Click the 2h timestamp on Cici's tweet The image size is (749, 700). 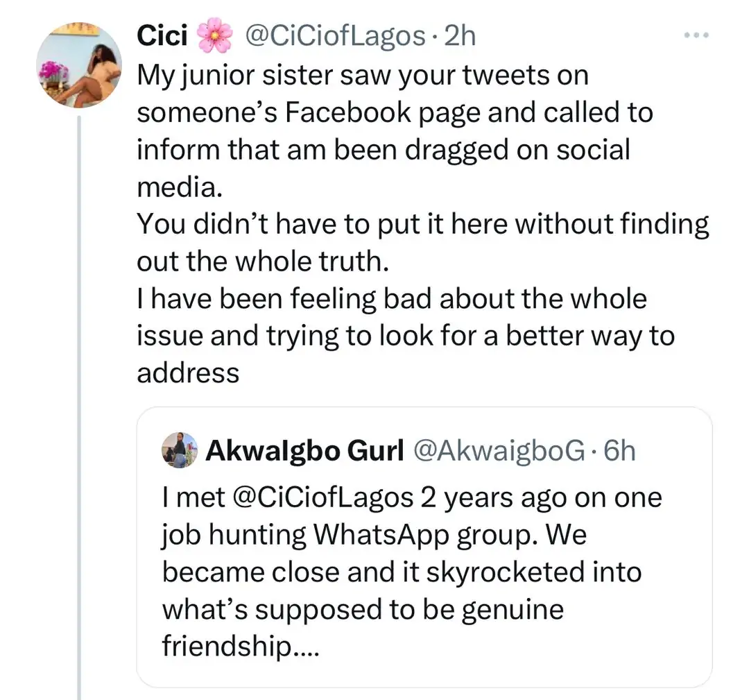pos(460,36)
